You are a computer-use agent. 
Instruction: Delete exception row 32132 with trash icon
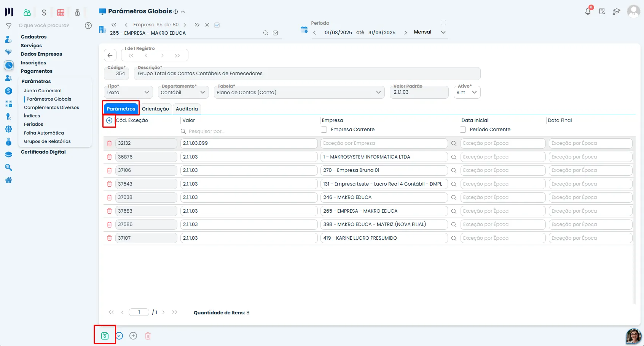(109, 143)
